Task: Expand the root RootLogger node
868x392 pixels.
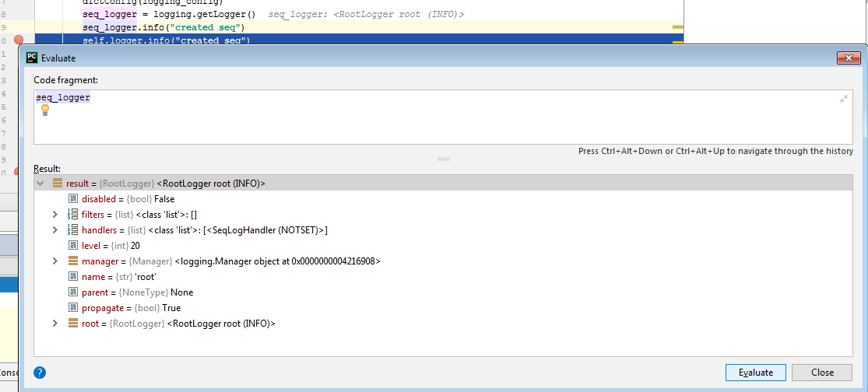Action: coord(54,323)
